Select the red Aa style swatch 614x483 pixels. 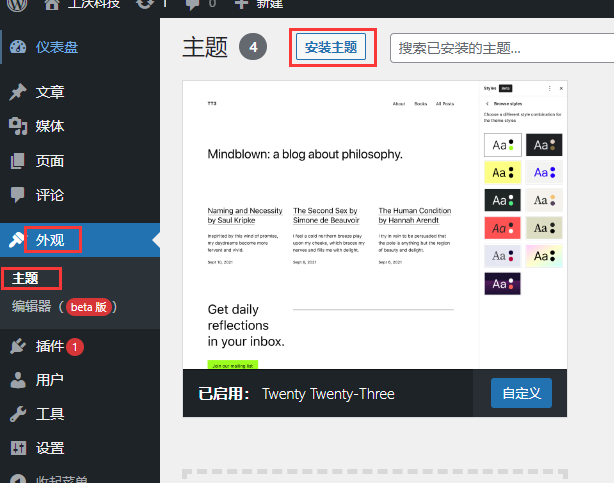(502, 228)
